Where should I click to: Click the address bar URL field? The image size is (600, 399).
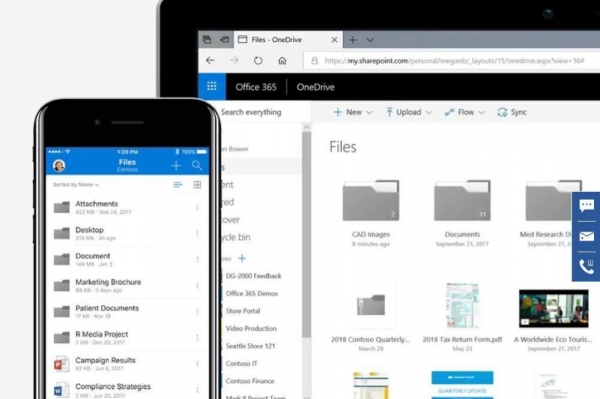[x=452, y=60]
